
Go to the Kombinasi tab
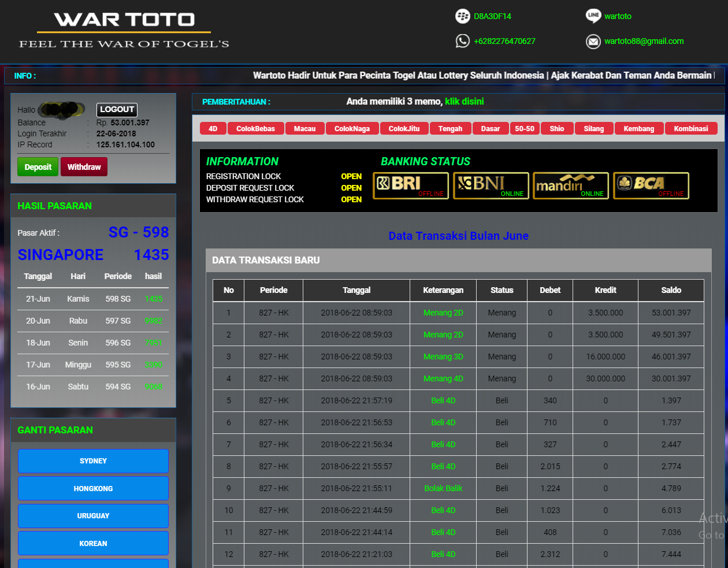pyautogui.click(x=690, y=129)
